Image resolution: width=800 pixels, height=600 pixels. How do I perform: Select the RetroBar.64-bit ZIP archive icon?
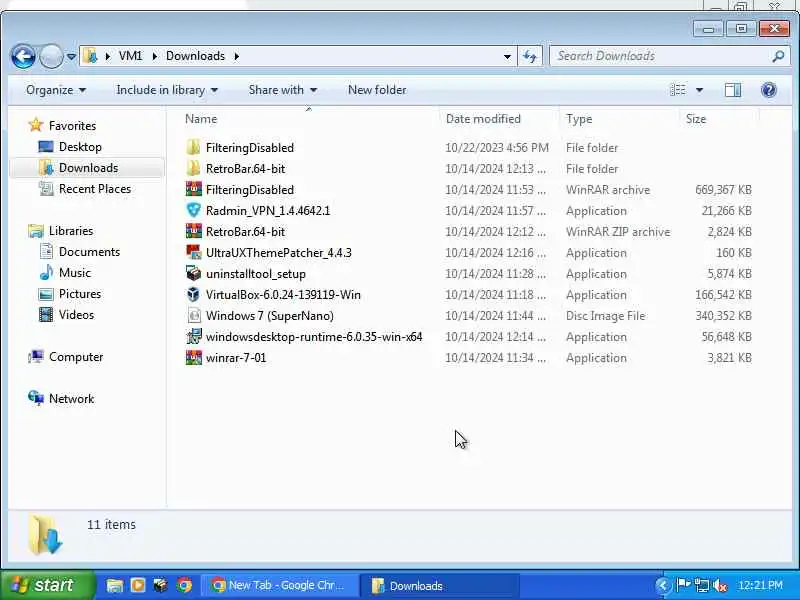pyautogui.click(x=193, y=231)
